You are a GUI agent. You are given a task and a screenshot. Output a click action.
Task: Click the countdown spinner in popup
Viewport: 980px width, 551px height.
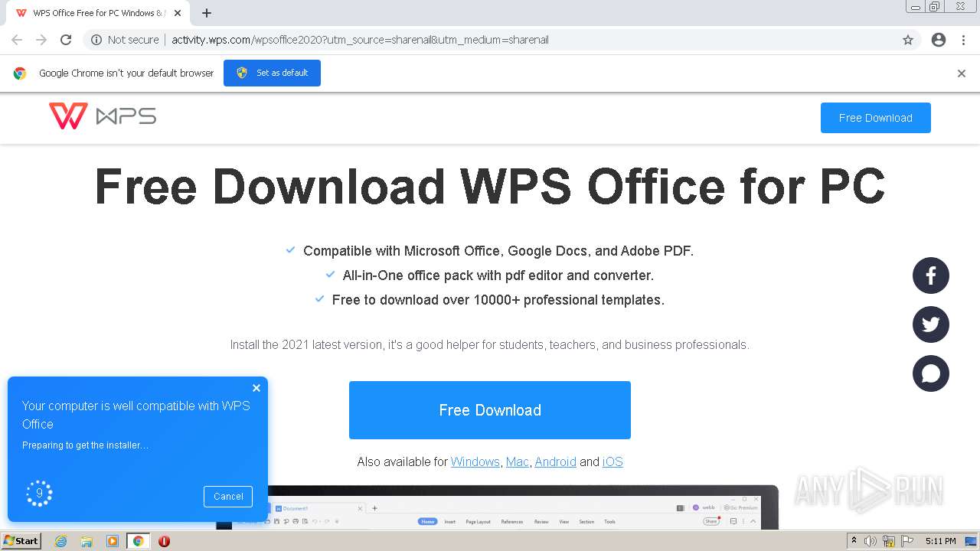click(39, 494)
